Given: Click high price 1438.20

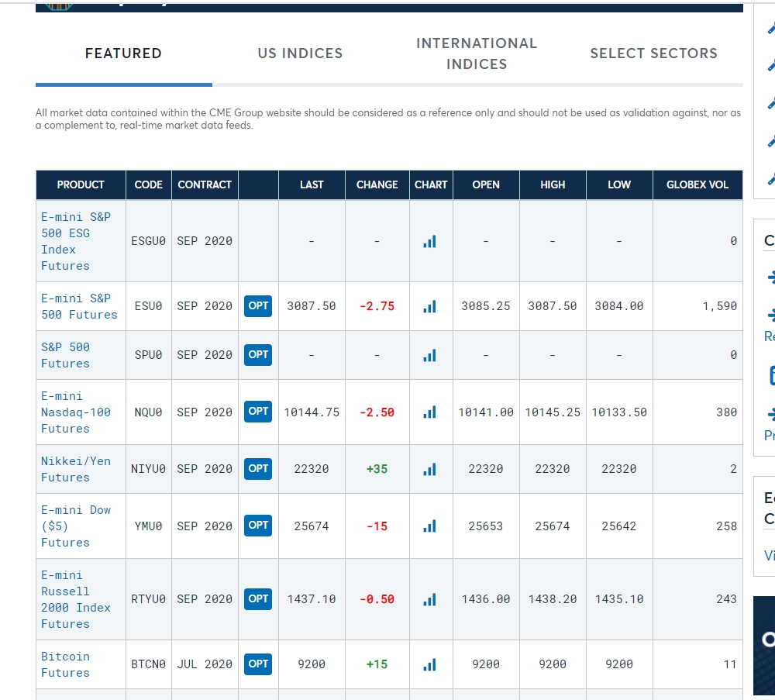Looking at the screenshot, I should [553, 600].
